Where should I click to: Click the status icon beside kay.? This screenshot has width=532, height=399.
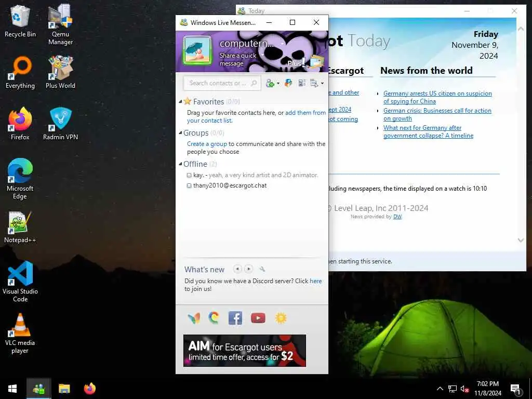pos(189,176)
